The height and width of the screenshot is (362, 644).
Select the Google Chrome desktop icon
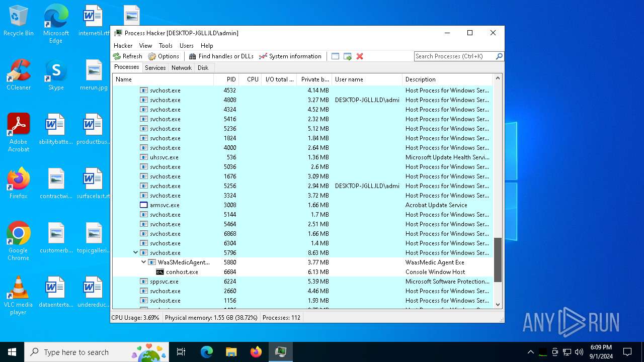[19, 241]
